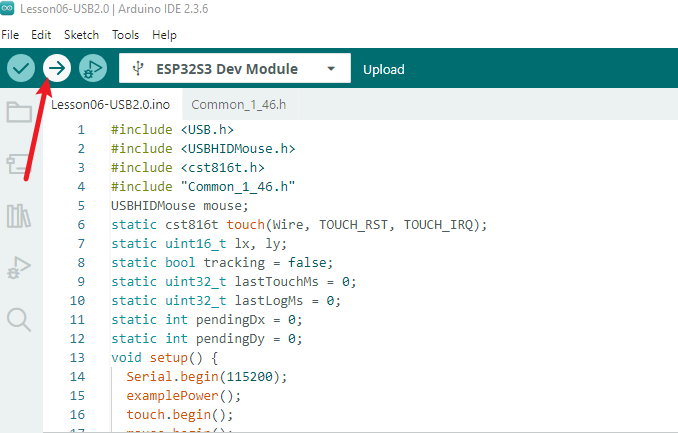Image resolution: width=678 pixels, height=433 pixels.
Task: Click the 'touch.begin();' line
Action: [x=179, y=415]
